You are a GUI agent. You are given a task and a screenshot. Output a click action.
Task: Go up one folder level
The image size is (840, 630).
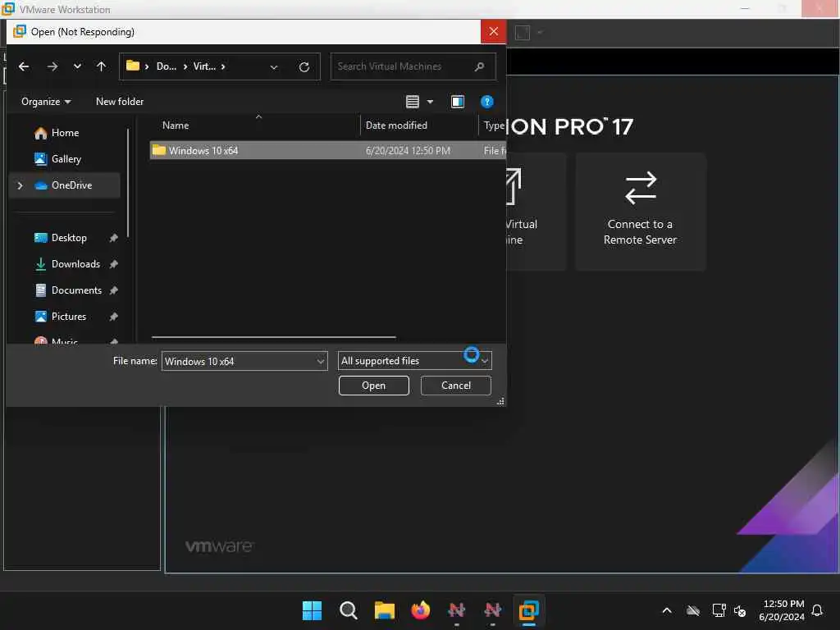[101, 66]
